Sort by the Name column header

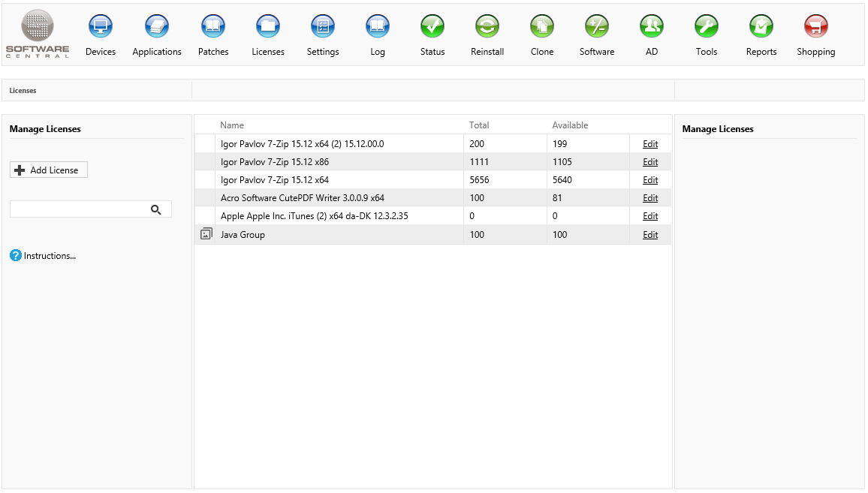(232, 125)
